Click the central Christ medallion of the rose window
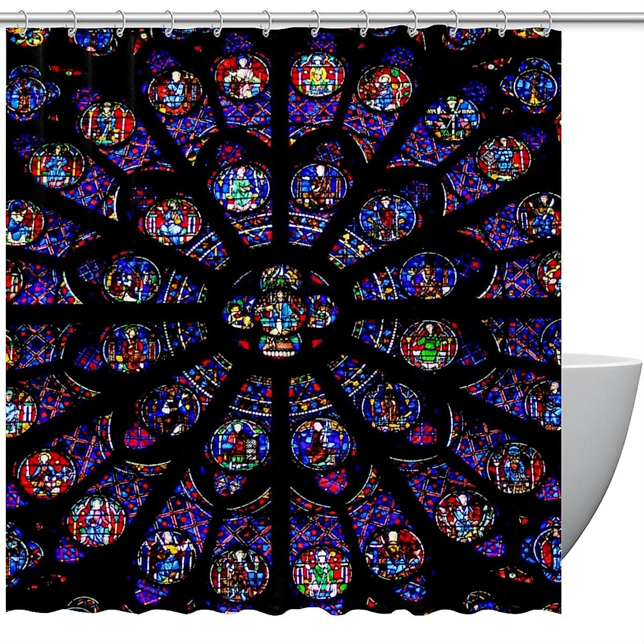 [x=280, y=310]
